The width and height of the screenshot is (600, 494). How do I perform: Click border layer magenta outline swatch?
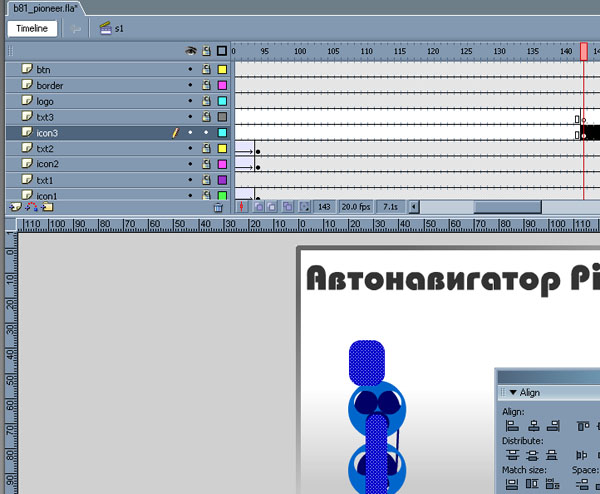click(x=222, y=85)
